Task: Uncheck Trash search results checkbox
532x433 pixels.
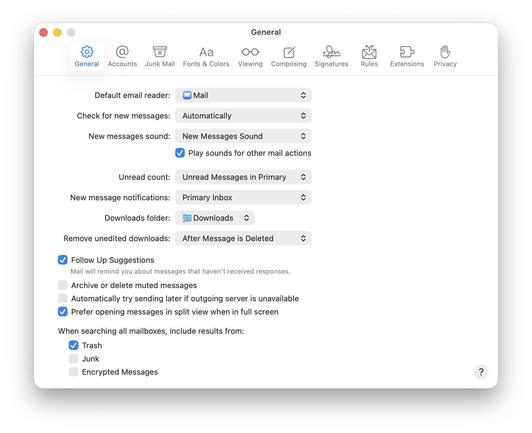Action: pos(73,345)
